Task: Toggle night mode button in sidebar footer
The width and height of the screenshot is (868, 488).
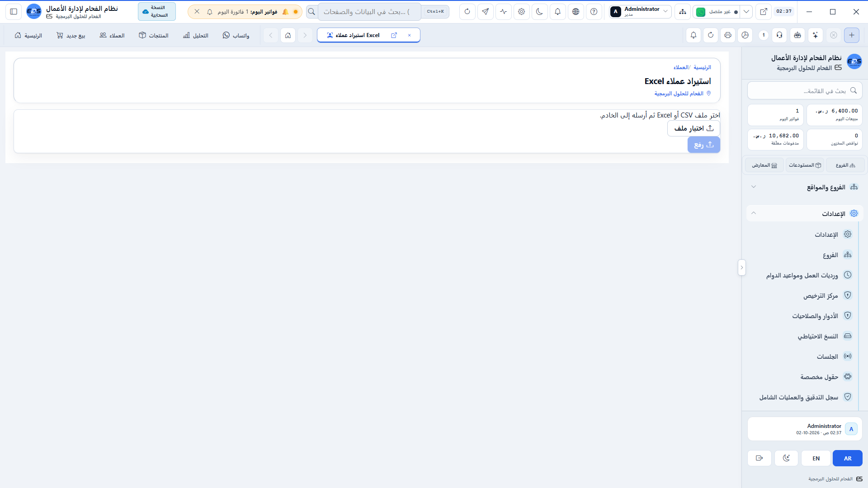Action: pyautogui.click(x=787, y=458)
